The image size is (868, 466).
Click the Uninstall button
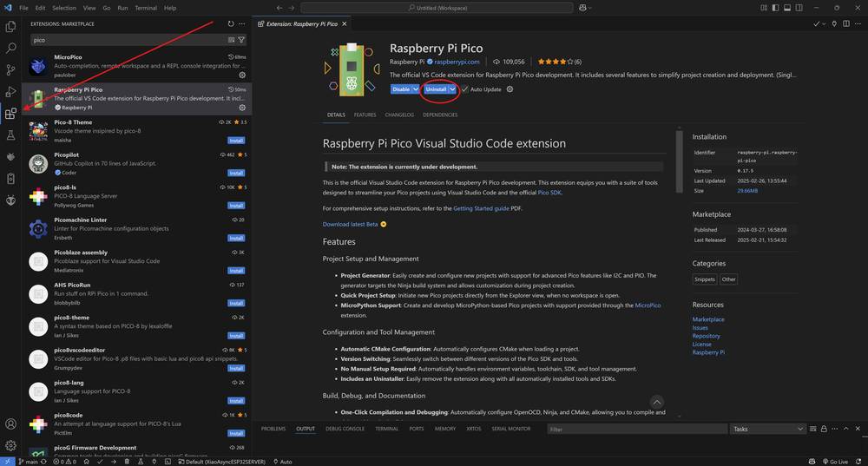pos(436,89)
